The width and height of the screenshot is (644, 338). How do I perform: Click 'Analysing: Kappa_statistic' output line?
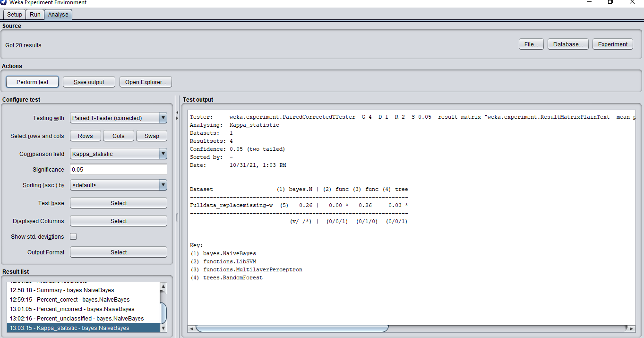(234, 125)
